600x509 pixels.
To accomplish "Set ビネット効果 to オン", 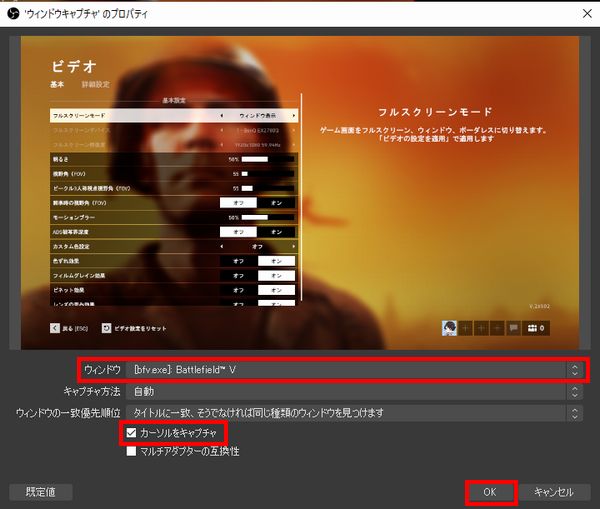I will pyautogui.click(x=276, y=290).
